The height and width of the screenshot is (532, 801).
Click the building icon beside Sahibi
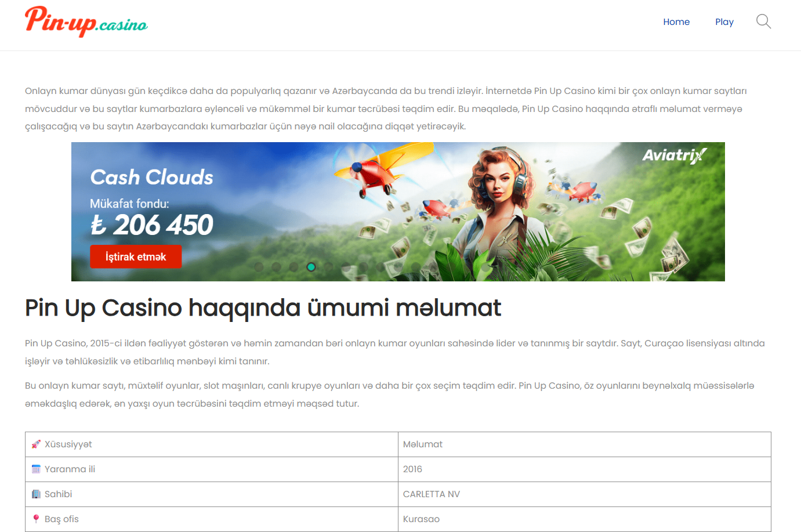(x=36, y=494)
